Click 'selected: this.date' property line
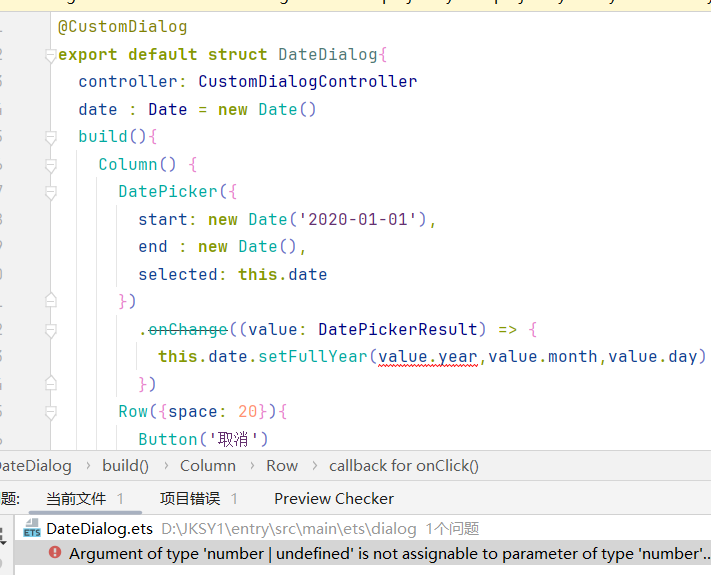 click(233, 275)
